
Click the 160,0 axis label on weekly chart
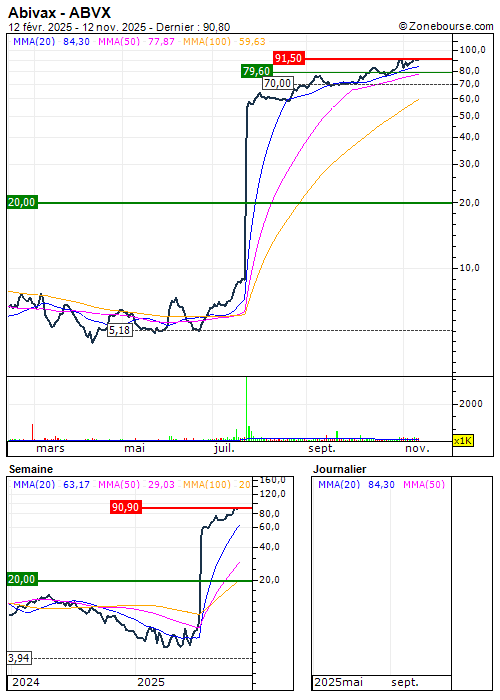[272, 480]
